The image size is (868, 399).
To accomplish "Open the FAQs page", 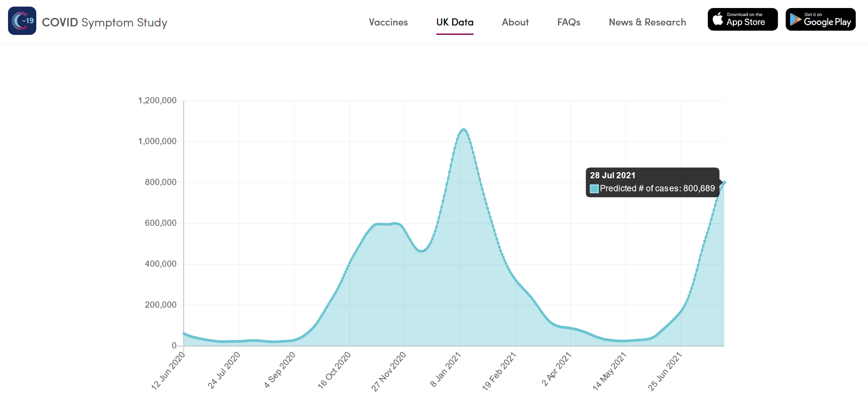I will click(568, 22).
